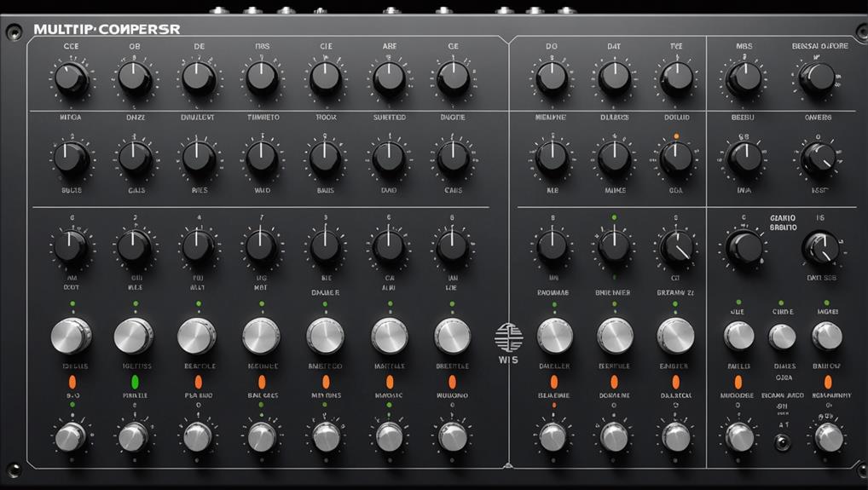The height and width of the screenshot is (490, 868).
Task: Click the knob under the SUBITED label
Action: click(389, 159)
